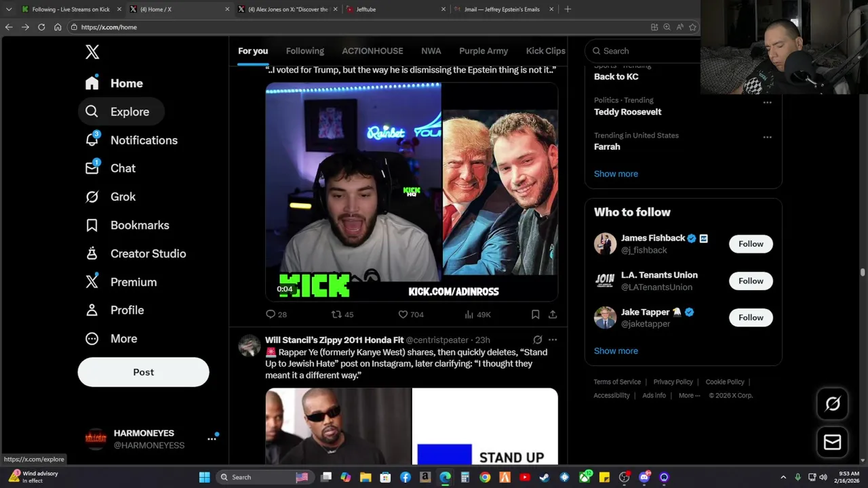Viewport: 868px width, 488px height.
Task: Open HARMONEYES account options menu
Action: coord(212,439)
